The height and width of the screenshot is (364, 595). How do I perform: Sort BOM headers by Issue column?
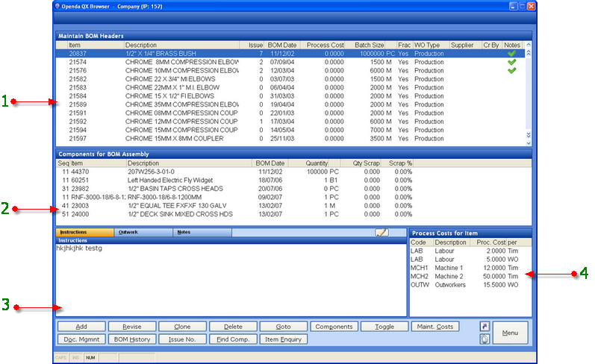(x=252, y=45)
